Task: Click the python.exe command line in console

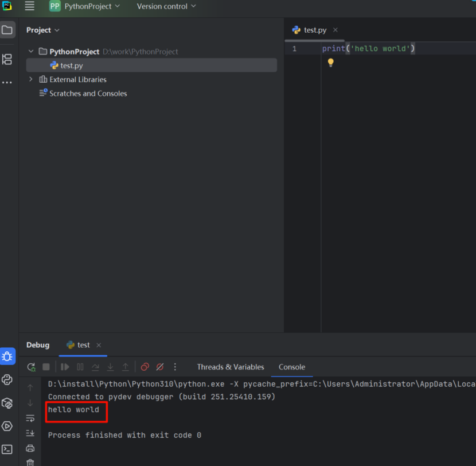Action: point(262,384)
